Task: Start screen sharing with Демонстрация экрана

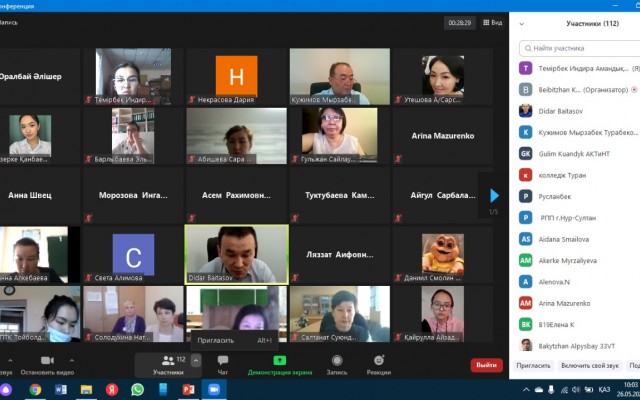Action: point(280,364)
